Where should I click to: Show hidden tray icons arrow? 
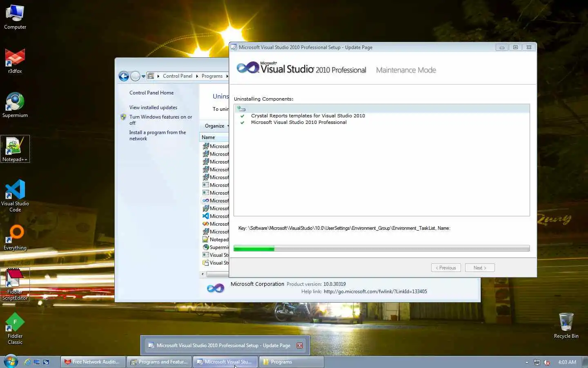(x=527, y=362)
